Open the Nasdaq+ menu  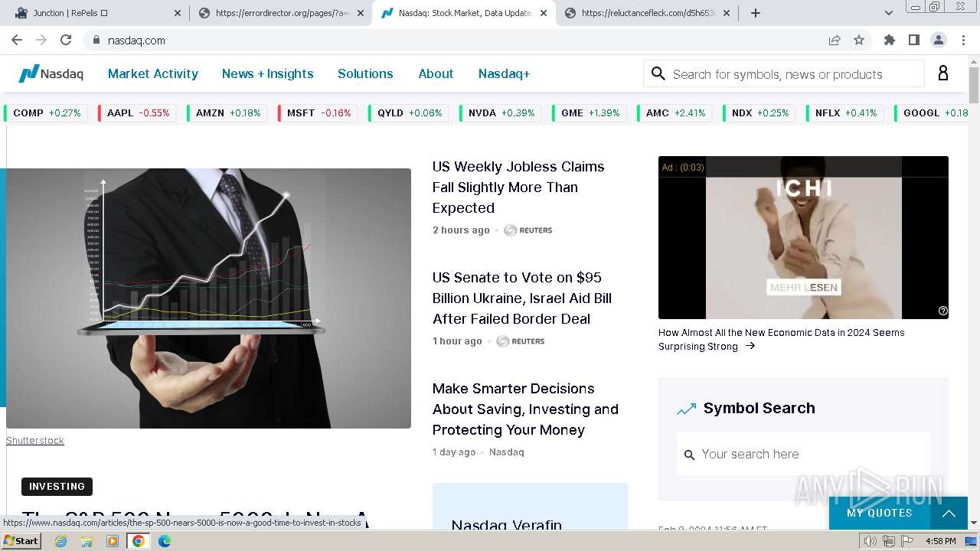504,73
